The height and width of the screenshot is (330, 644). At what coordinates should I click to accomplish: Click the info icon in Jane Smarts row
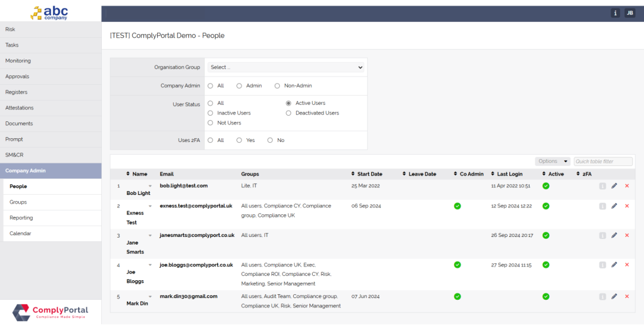click(x=602, y=235)
